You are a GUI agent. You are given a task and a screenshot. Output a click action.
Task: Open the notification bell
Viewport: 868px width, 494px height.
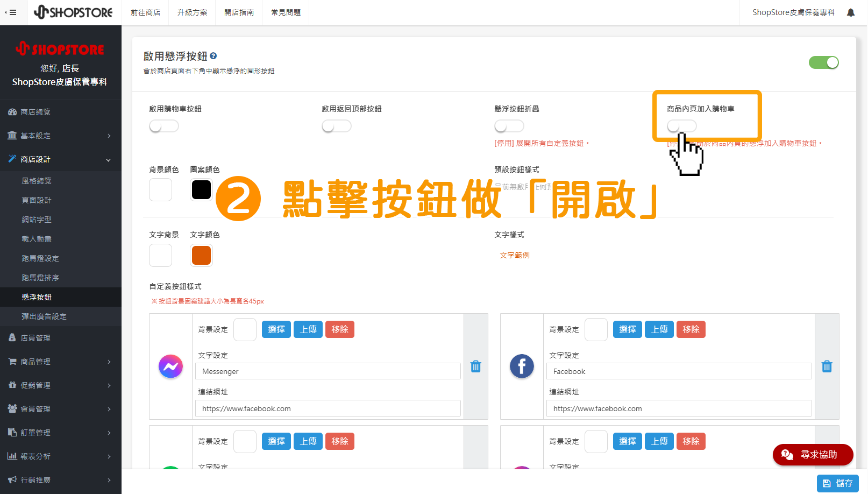pyautogui.click(x=851, y=12)
